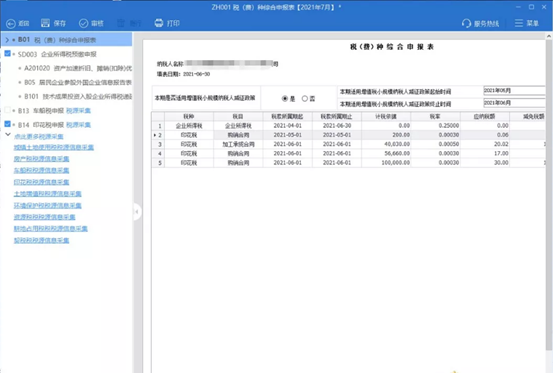553x373 pixels.
Task: Open 税源采集 link beside B13 车船税申报
Action: click(78, 111)
